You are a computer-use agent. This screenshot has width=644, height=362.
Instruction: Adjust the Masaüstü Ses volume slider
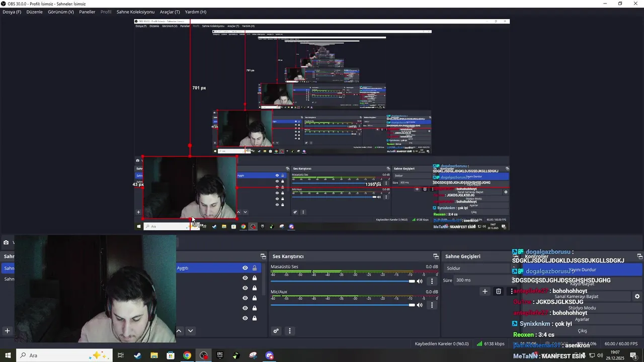[343, 281]
